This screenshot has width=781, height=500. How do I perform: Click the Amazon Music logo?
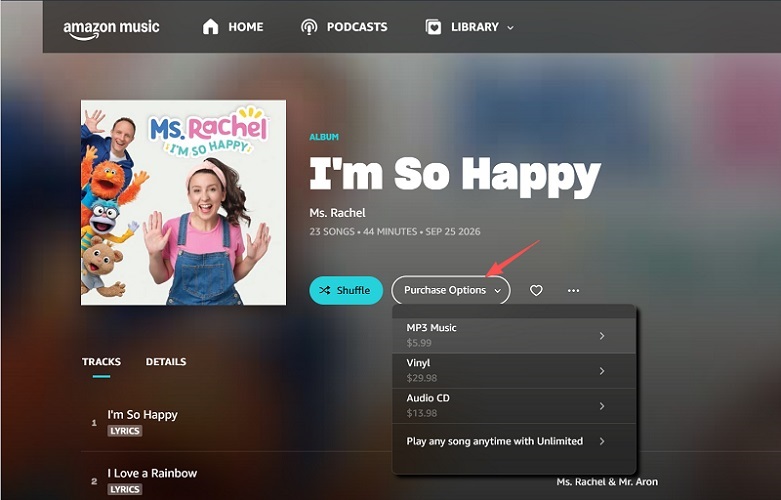111,29
